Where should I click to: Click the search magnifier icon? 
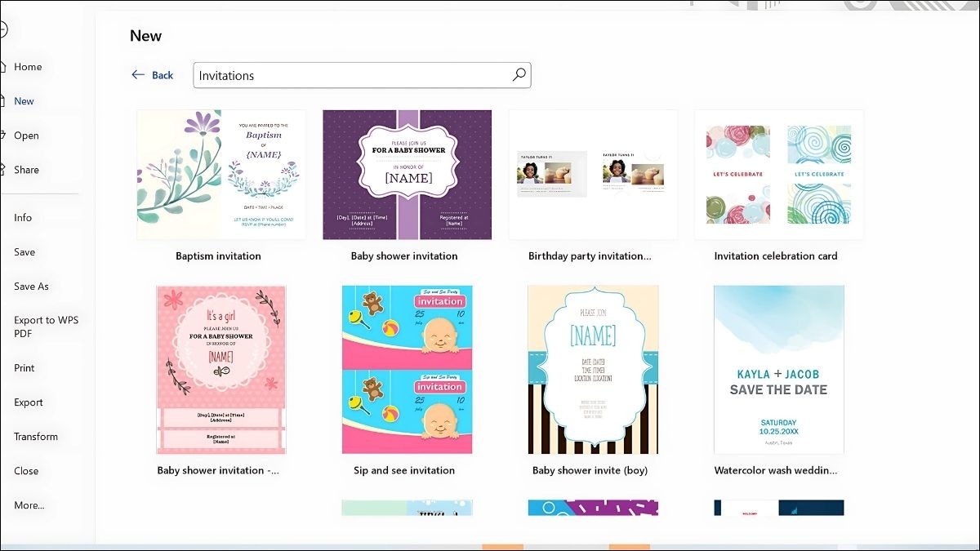pyautogui.click(x=519, y=75)
